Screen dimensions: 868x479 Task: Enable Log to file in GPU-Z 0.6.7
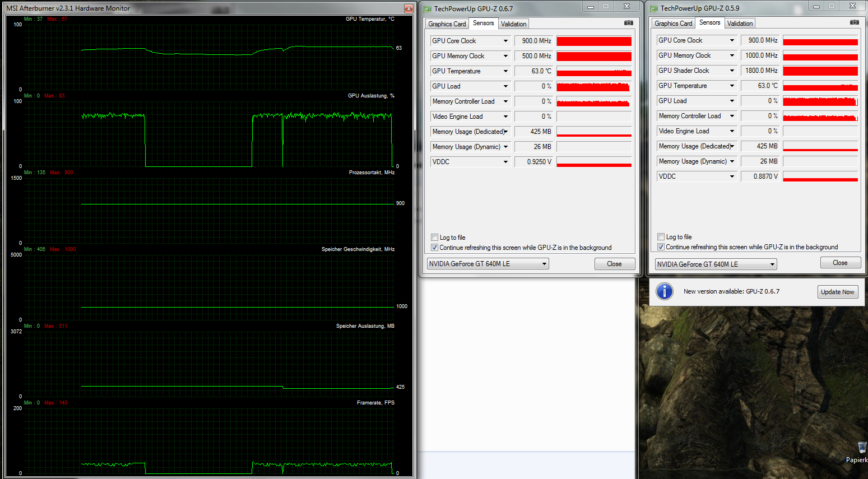click(x=435, y=237)
